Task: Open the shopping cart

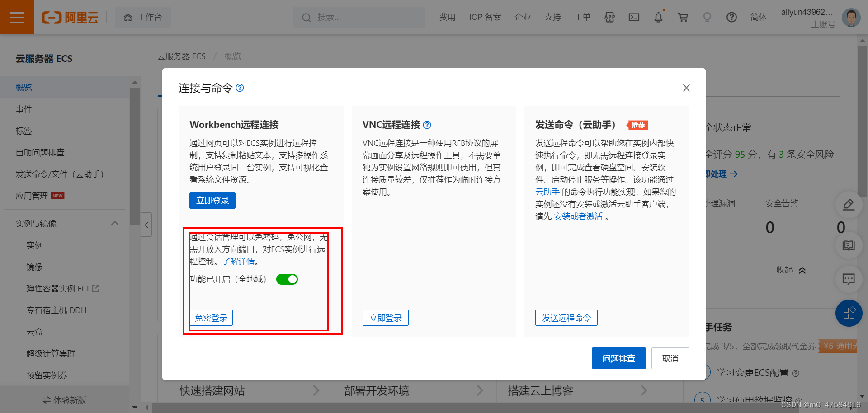Action: [x=683, y=17]
